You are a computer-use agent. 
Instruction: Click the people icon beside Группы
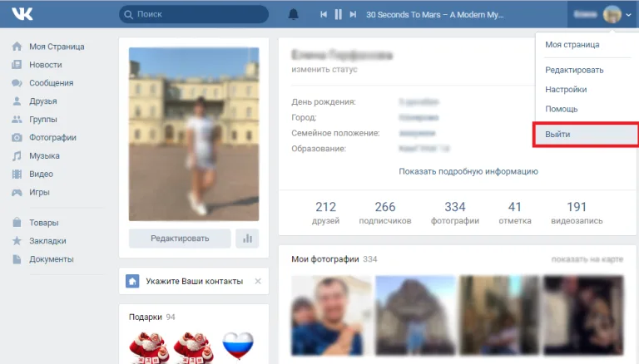click(x=17, y=120)
